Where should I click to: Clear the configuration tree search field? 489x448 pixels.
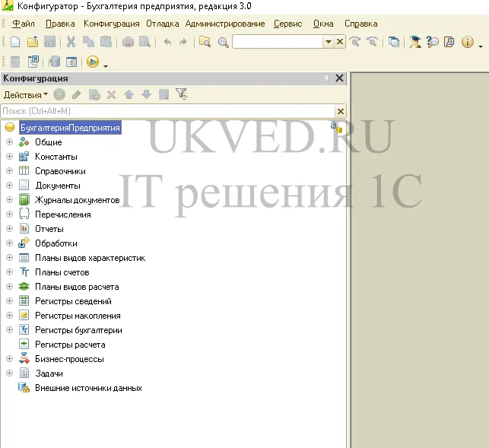[341, 111]
